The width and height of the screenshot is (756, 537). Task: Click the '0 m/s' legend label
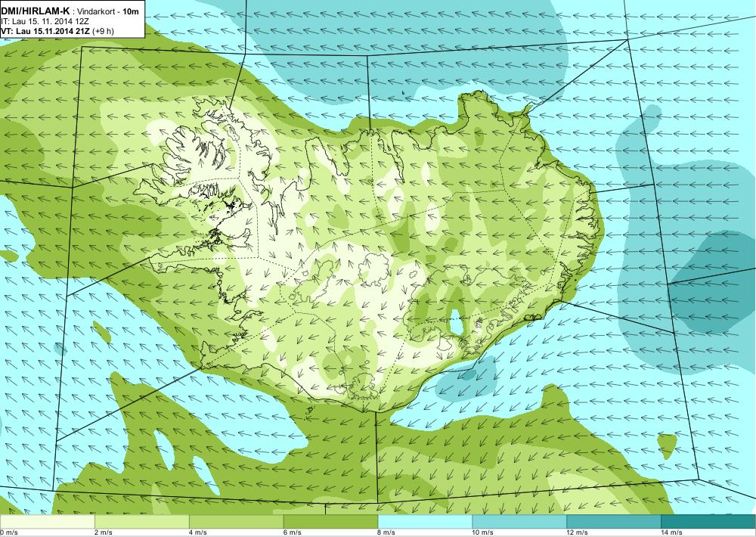coord(8,532)
